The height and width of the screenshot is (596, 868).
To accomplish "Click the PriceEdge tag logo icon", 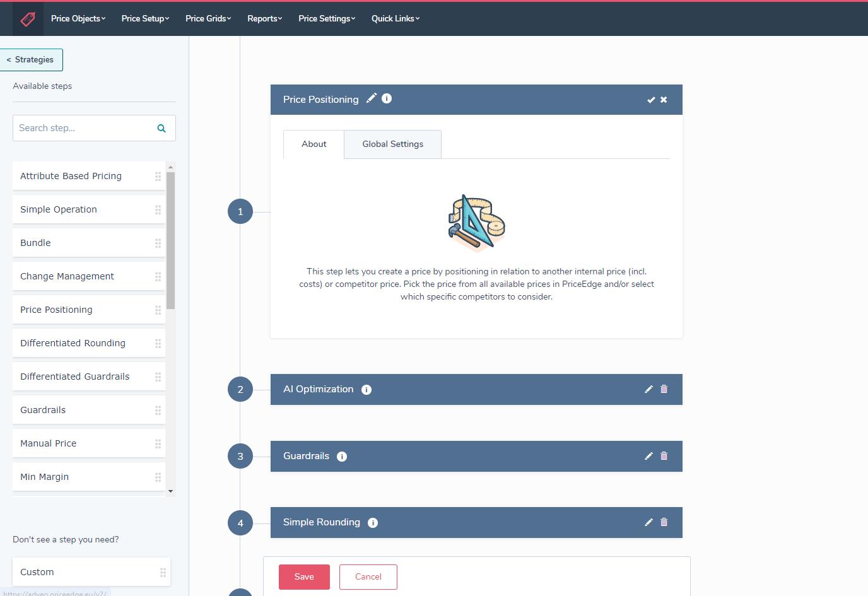I will [x=28, y=19].
